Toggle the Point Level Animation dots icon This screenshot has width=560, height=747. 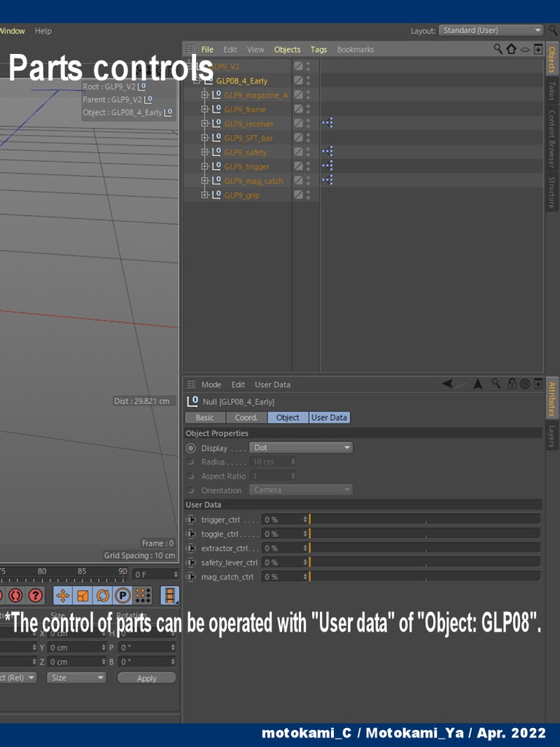click(143, 595)
